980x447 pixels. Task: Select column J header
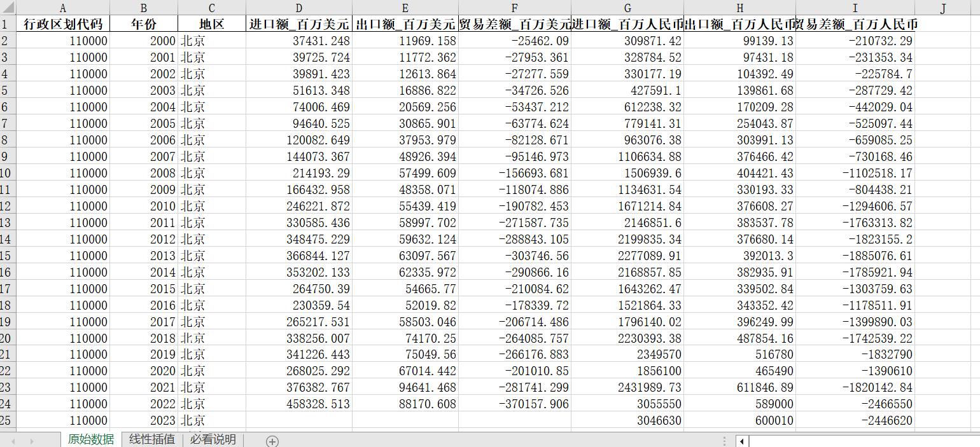[x=942, y=8]
